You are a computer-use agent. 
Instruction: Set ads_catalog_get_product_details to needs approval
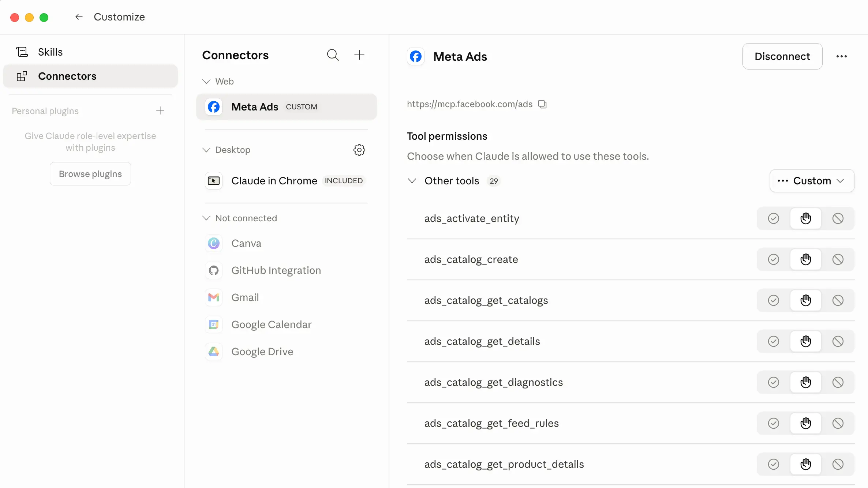click(806, 464)
